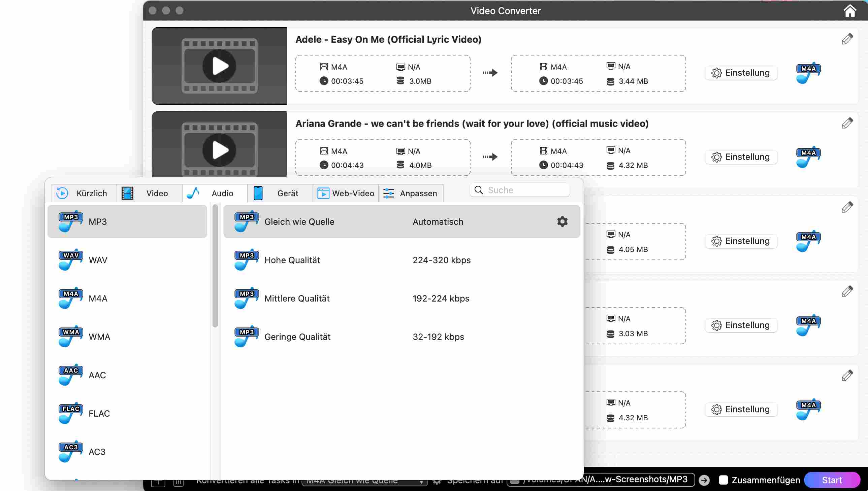868x491 pixels.
Task: Choose the WAV audio format
Action: (98, 260)
